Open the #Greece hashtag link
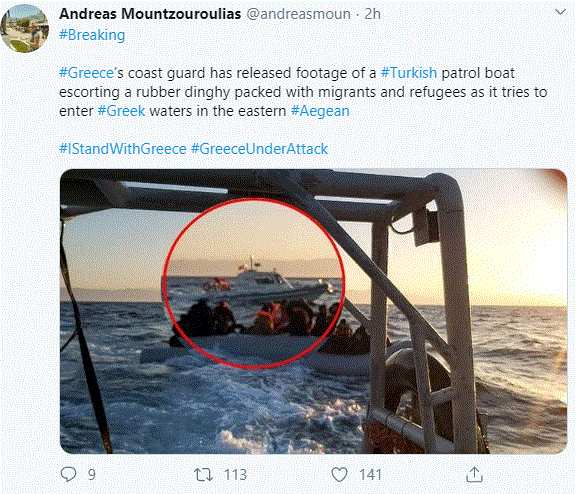This screenshot has width=576, height=494. pos(86,73)
